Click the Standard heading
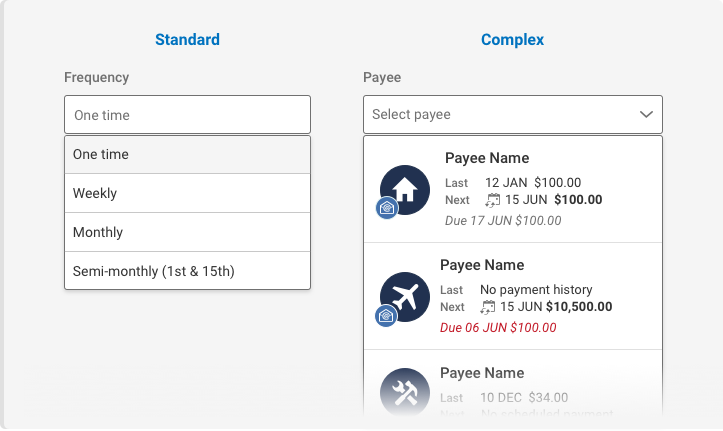This screenshot has width=723, height=431. click(187, 40)
